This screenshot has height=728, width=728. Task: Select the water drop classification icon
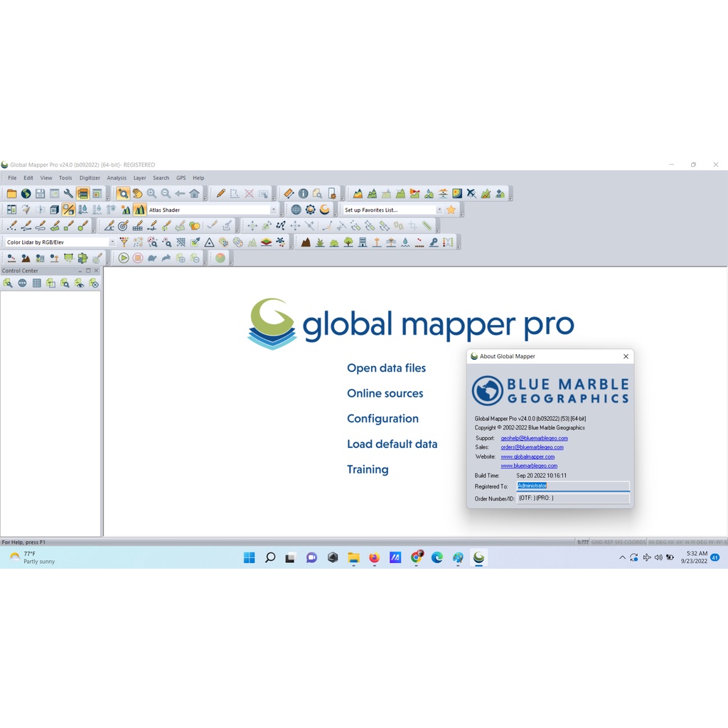(405, 242)
